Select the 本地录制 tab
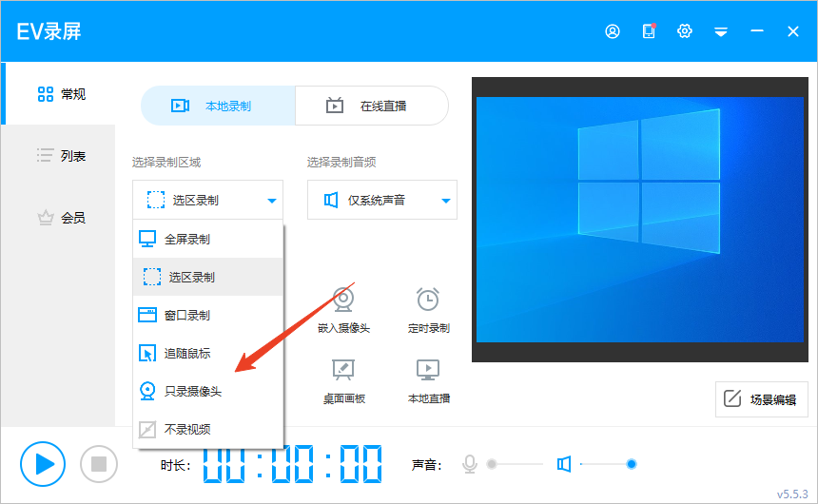This screenshot has height=504, width=818. point(218,106)
